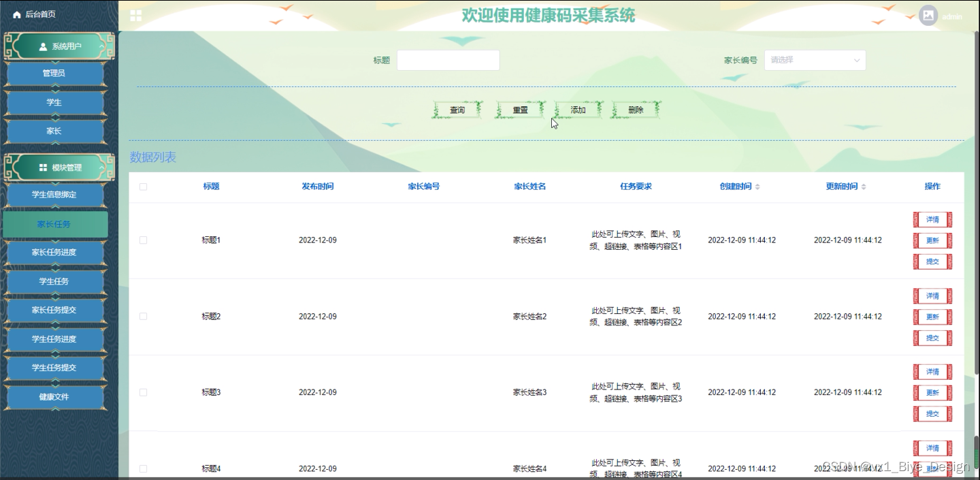The width and height of the screenshot is (980, 480).
Task: Open 家长 in the sidebar
Action: coord(54,131)
